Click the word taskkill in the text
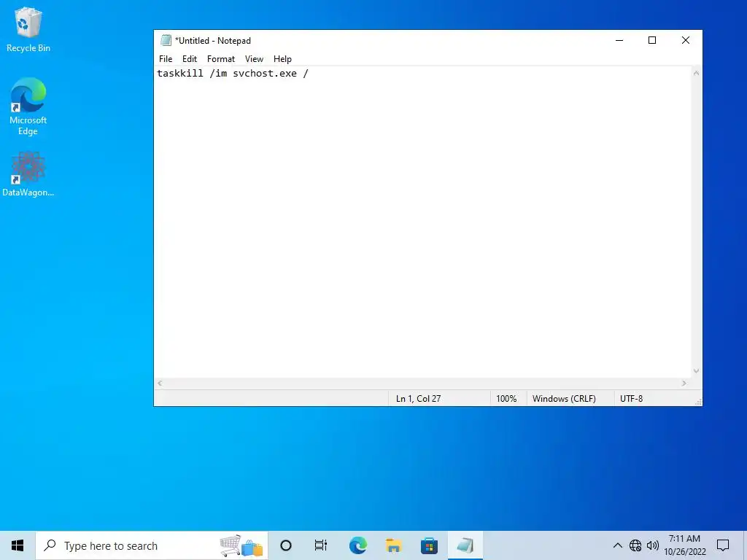 (180, 74)
